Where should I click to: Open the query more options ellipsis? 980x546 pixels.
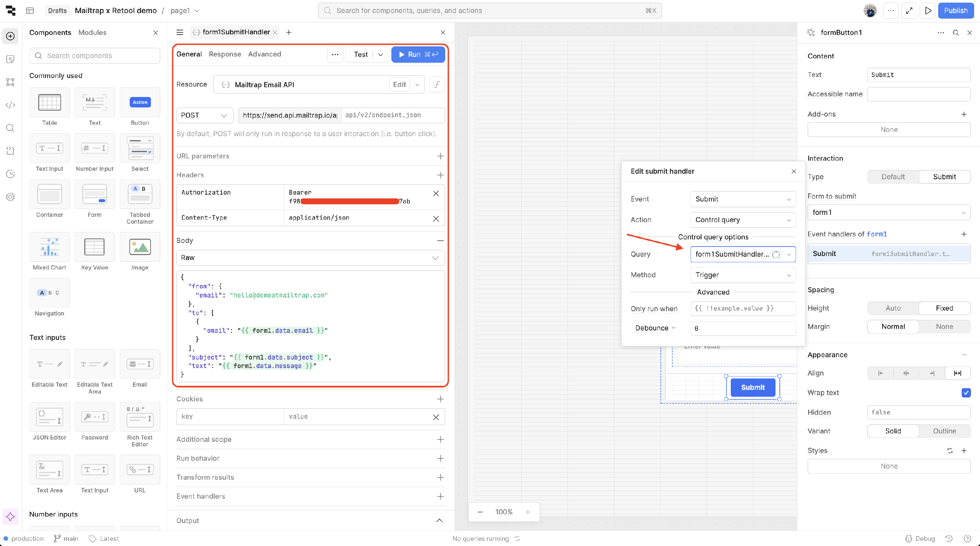pos(335,55)
